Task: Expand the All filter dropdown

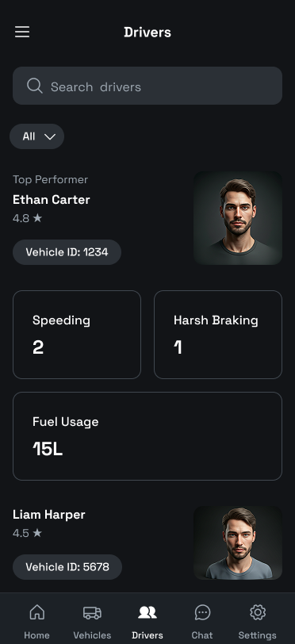Action: [x=37, y=136]
